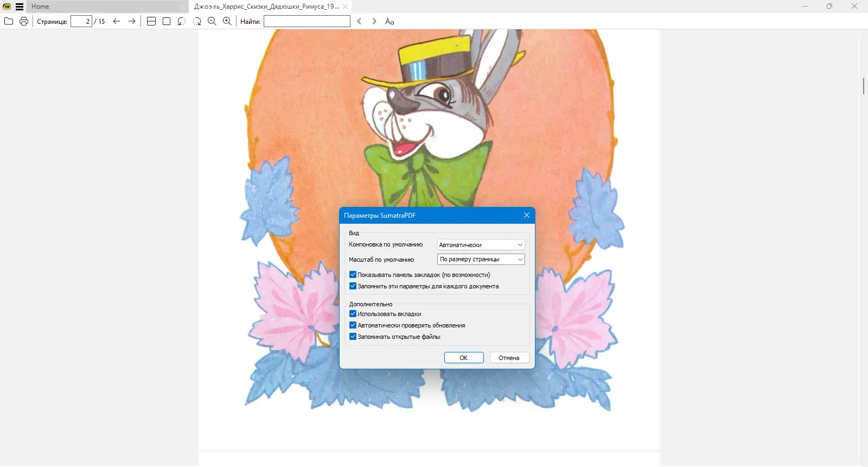Open 'Масштаб по умолчанию' dropdown
This screenshot has height=467, width=868.
pos(481,260)
